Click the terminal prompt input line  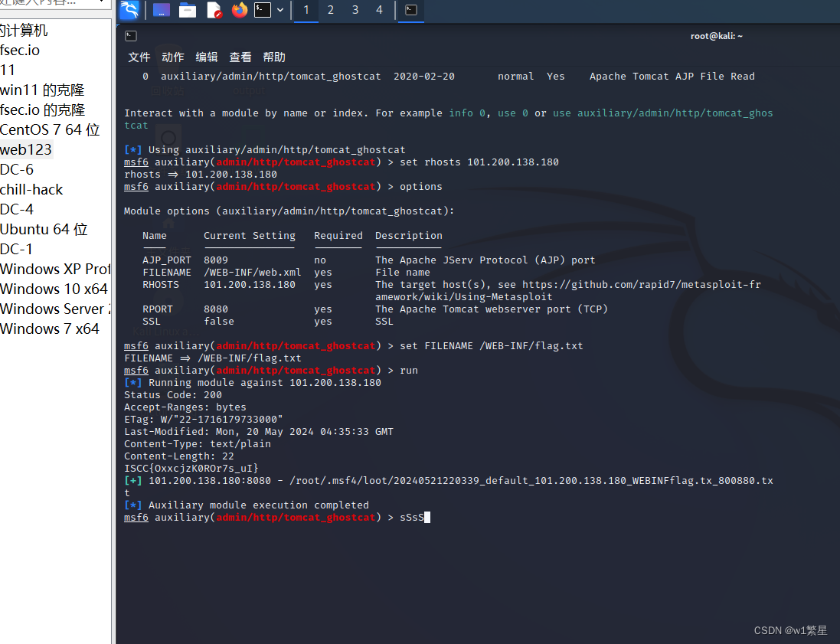tap(277, 518)
